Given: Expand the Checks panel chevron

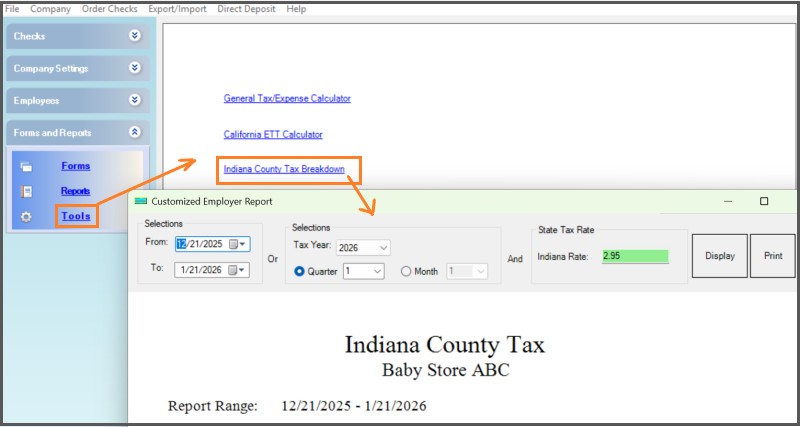Looking at the screenshot, I should click(x=135, y=36).
